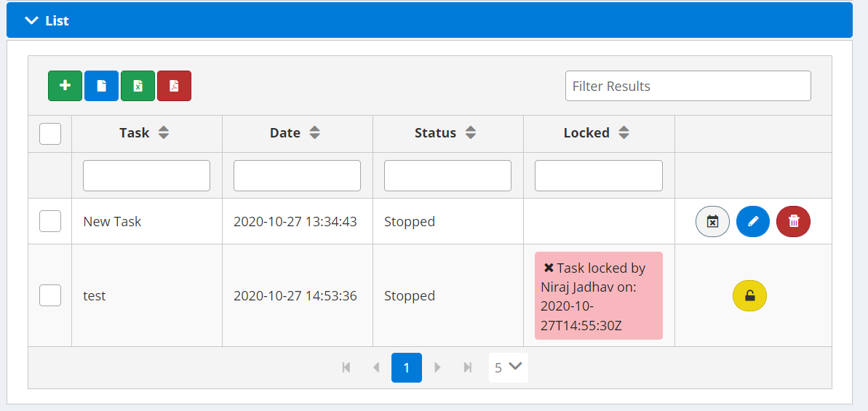868x411 pixels.
Task: Unlock the test task with yellow icon
Action: [x=749, y=296]
